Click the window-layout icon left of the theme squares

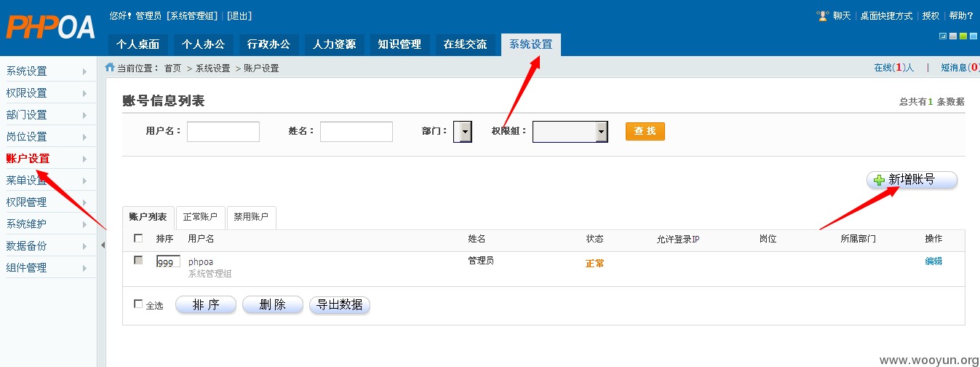(x=943, y=36)
